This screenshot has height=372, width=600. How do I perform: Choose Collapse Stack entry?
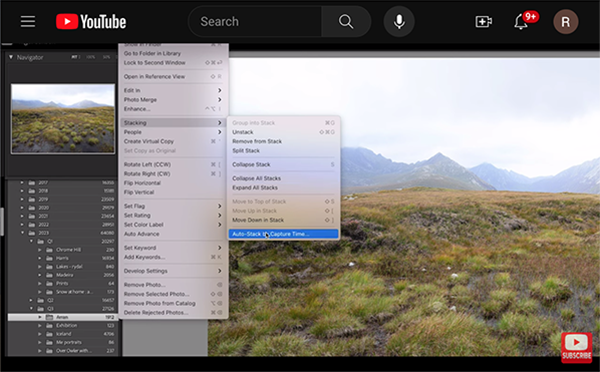(x=284, y=165)
